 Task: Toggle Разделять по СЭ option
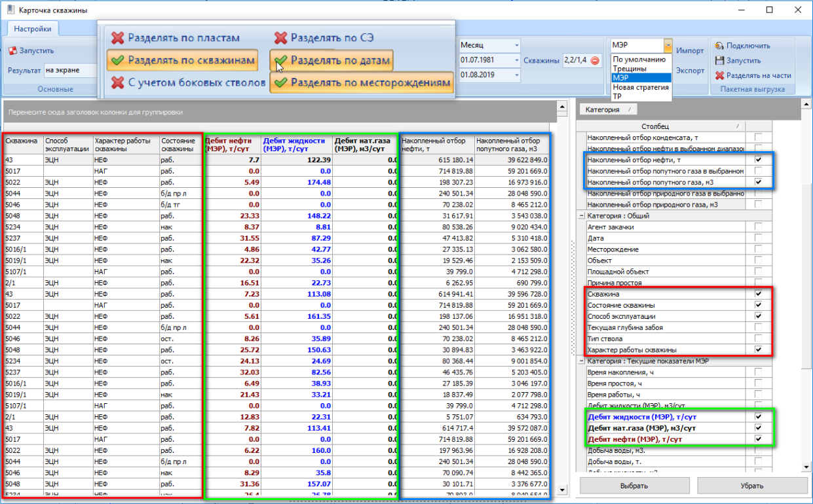[324, 38]
